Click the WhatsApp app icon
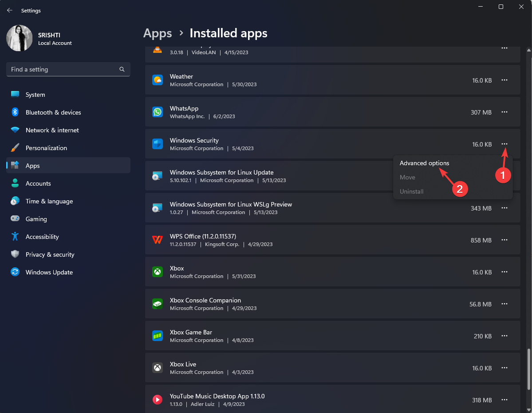This screenshot has height=413, width=532. coord(158,112)
